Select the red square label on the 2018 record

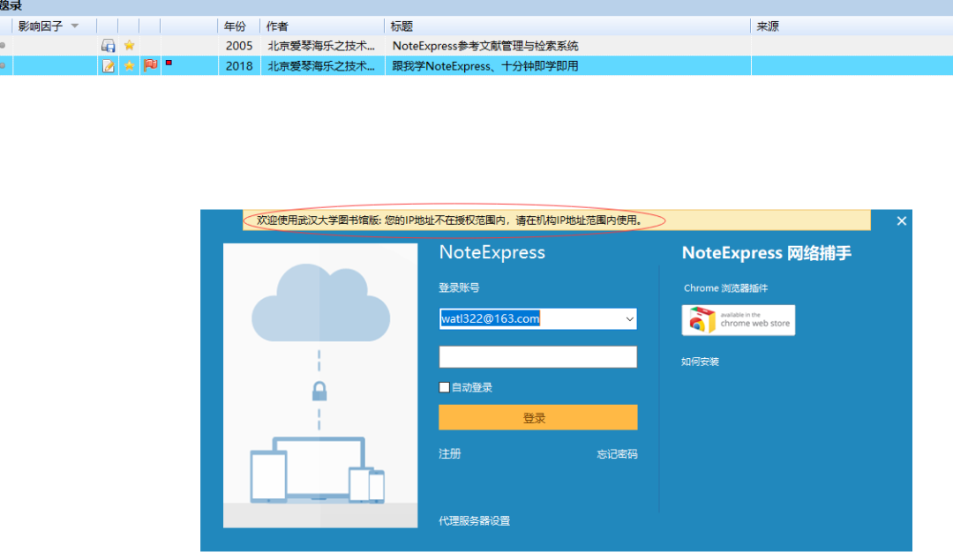coord(168,65)
